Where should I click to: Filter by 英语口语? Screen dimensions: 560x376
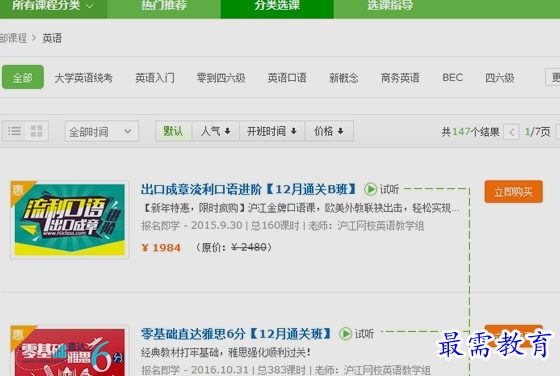(x=287, y=78)
